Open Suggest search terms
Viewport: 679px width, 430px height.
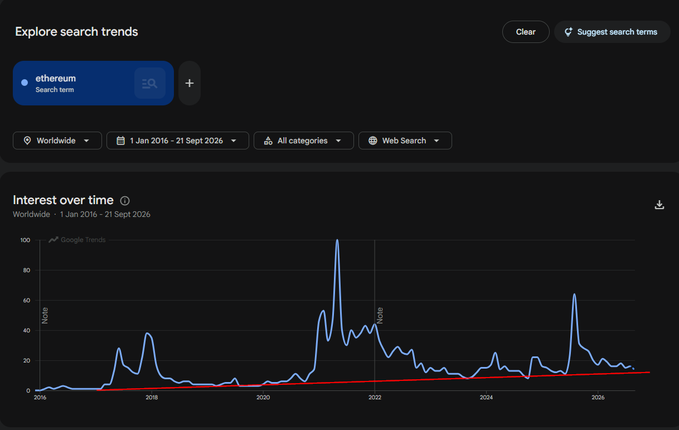pos(612,32)
